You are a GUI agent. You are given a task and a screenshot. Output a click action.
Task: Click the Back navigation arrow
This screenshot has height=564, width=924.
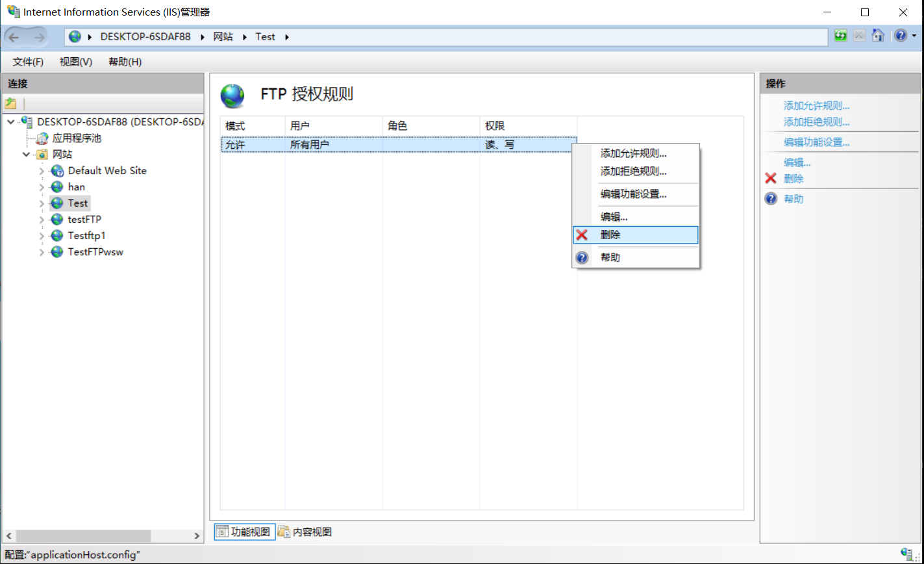[x=14, y=37]
